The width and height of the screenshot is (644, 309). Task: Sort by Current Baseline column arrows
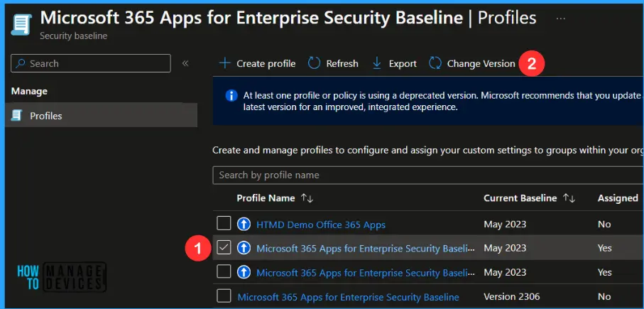pyautogui.click(x=568, y=198)
